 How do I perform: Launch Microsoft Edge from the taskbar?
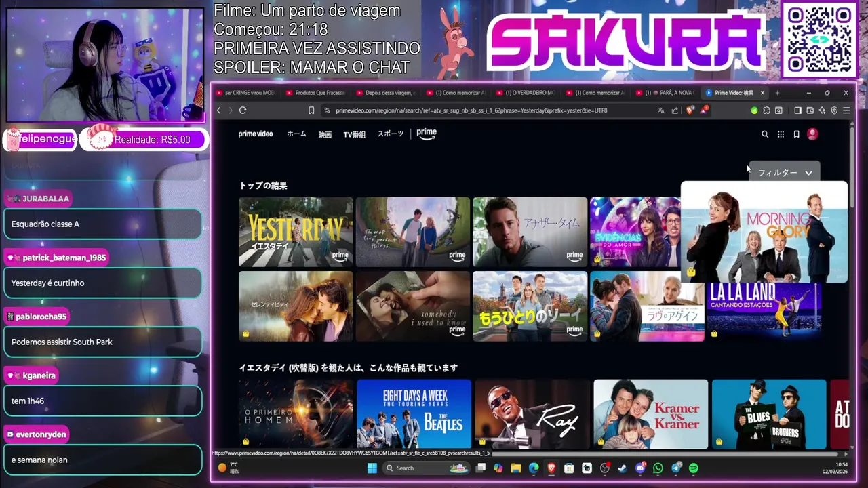point(534,468)
